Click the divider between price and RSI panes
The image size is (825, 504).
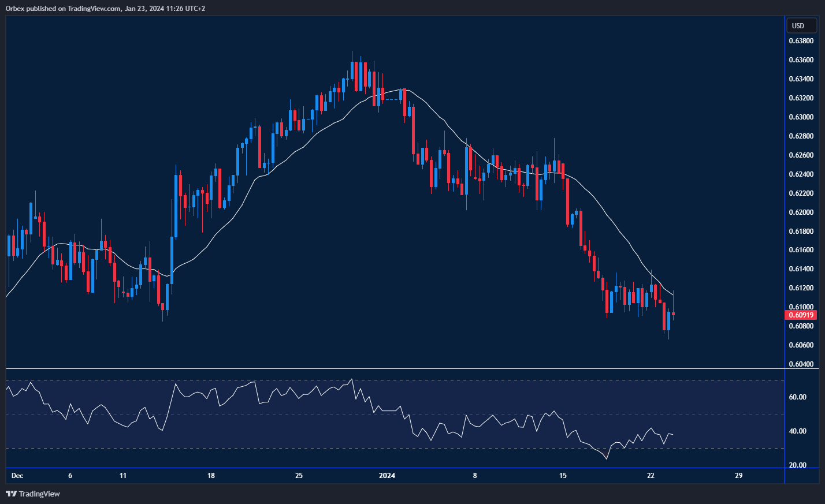pos(393,368)
